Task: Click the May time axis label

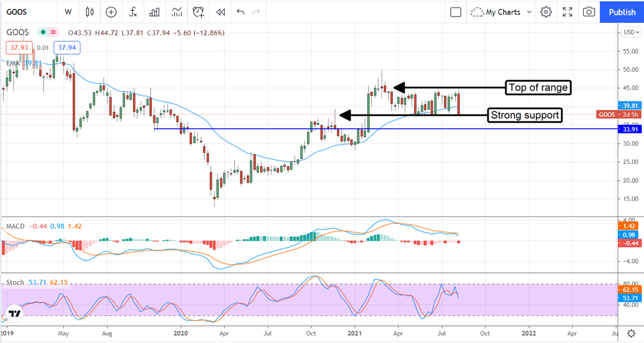Action: click(x=62, y=332)
